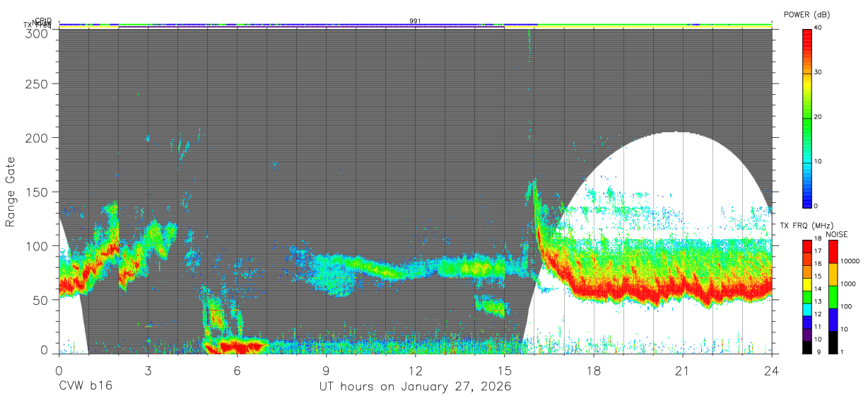Select the "POWER (dB)" legend title
This screenshot has width=868, height=401.
click(806, 14)
